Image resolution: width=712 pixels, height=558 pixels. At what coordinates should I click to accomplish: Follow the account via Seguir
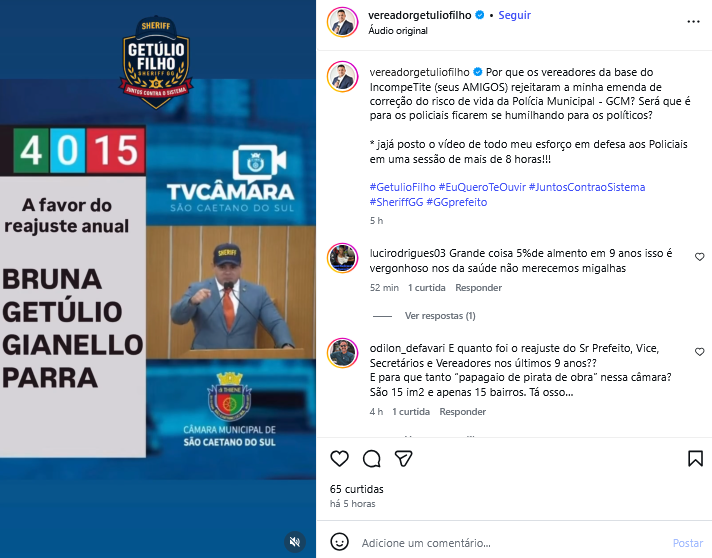tap(514, 15)
